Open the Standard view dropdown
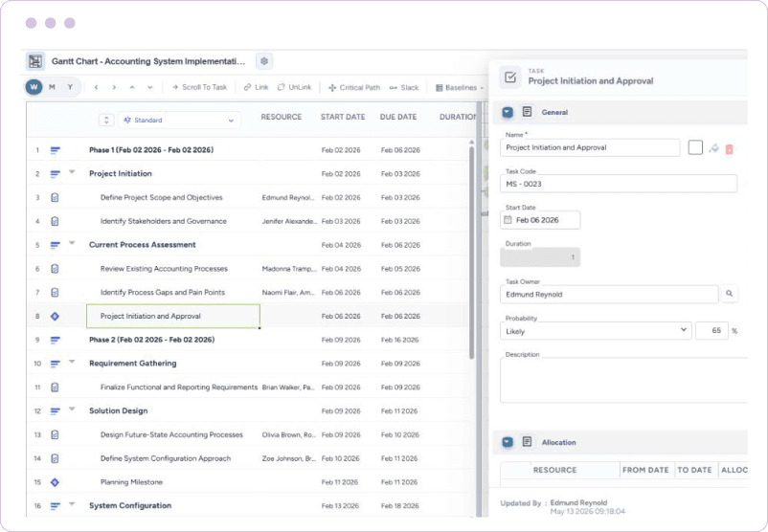The width and height of the screenshot is (768, 532). (x=179, y=120)
